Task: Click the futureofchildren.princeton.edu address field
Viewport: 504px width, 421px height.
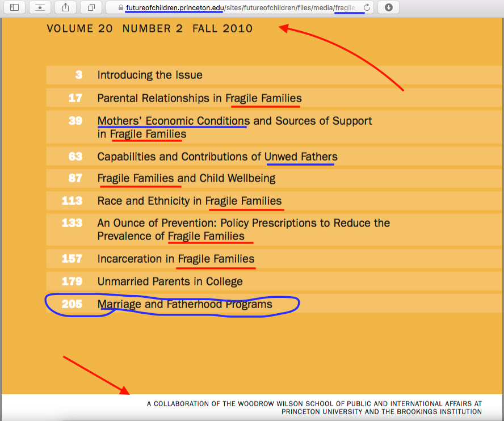Action: [238, 8]
